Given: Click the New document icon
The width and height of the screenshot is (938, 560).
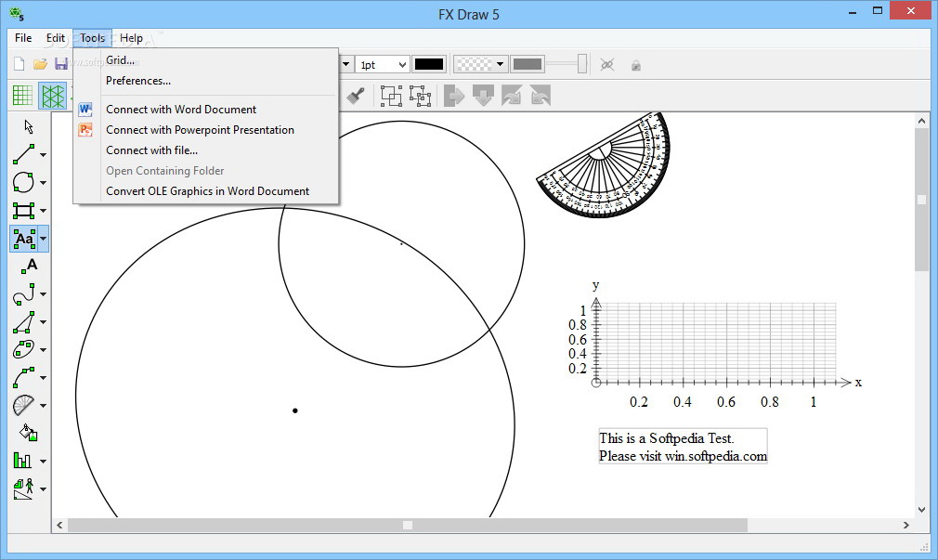Looking at the screenshot, I should [20, 64].
